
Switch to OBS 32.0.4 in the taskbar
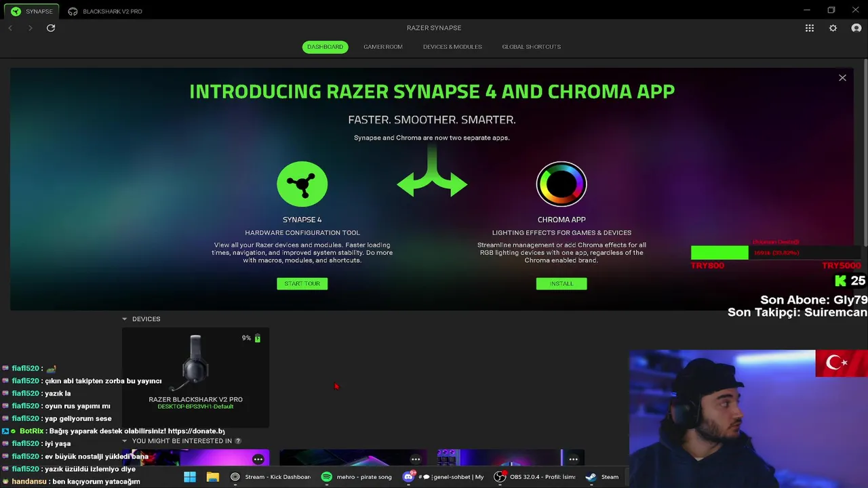(x=536, y=476)
